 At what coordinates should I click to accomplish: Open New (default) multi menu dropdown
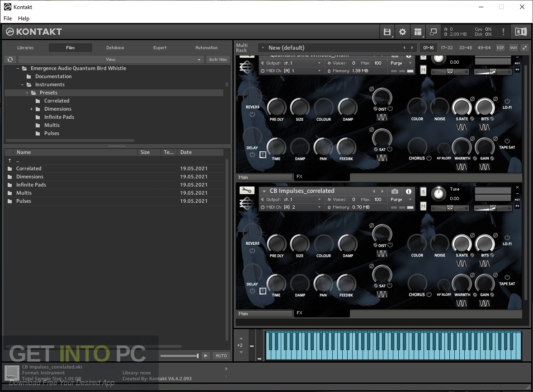click(x=263, y=48)
